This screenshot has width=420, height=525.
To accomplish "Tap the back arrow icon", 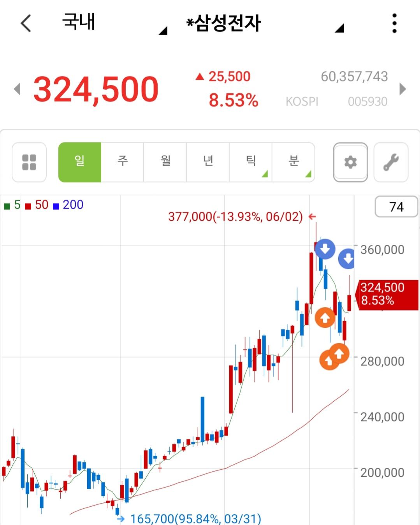I will pyautogui.click(x=26, y=23).
